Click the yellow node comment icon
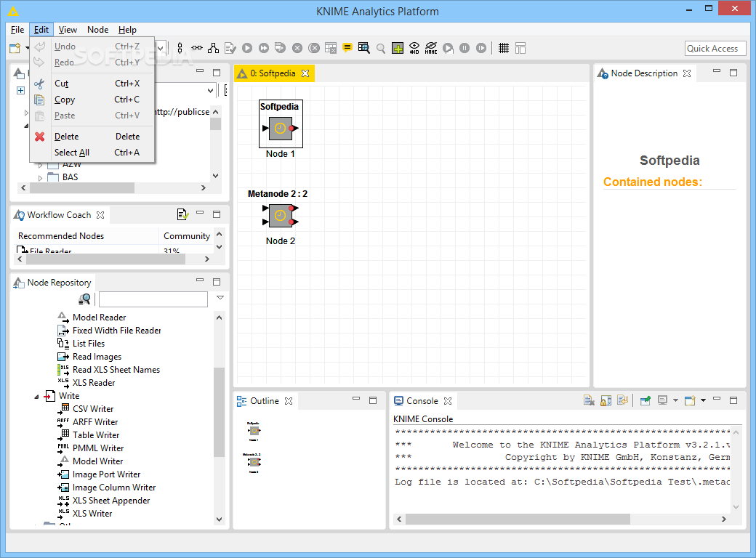This screenshot has height=558, width=756. (x=347, y=48)
